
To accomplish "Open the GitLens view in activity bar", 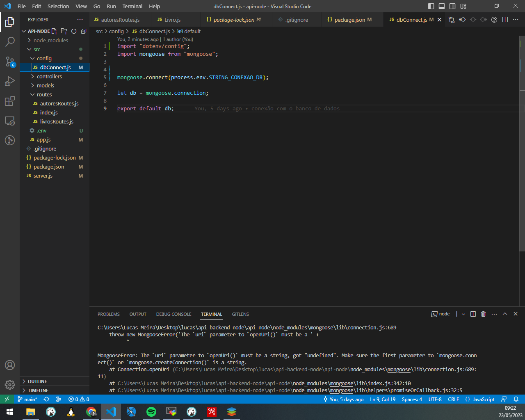I will click(10, 140).
